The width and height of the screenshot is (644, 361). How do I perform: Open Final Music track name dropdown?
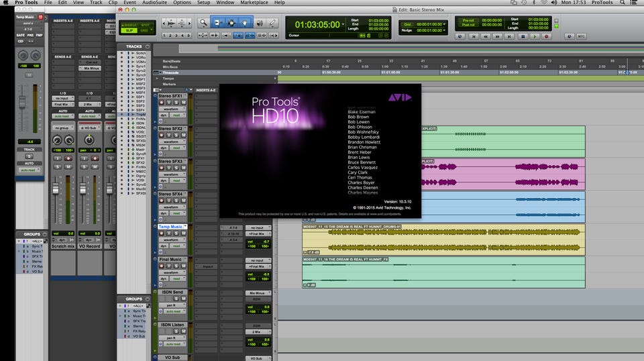point(185,259)
